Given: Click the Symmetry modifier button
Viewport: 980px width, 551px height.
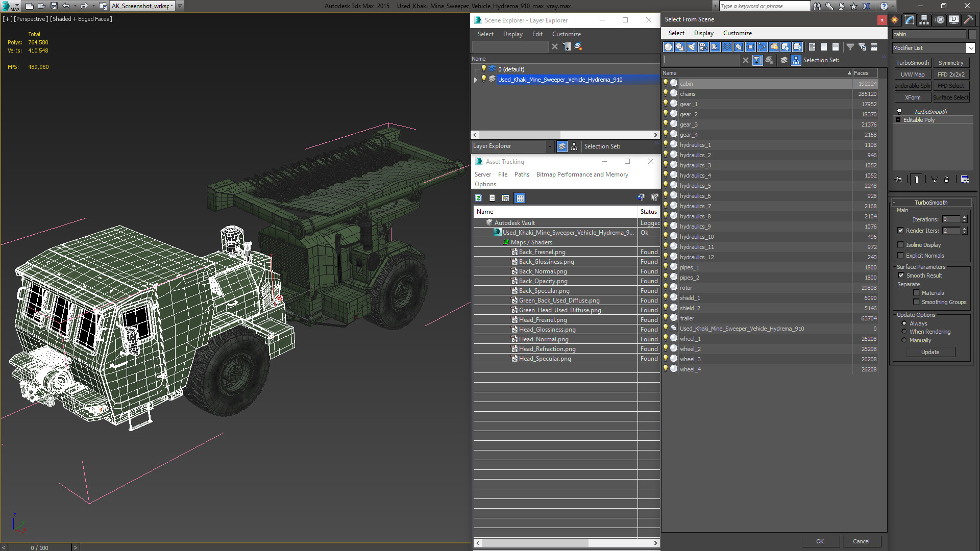Looking at the screenshot, I should (951, 63).
